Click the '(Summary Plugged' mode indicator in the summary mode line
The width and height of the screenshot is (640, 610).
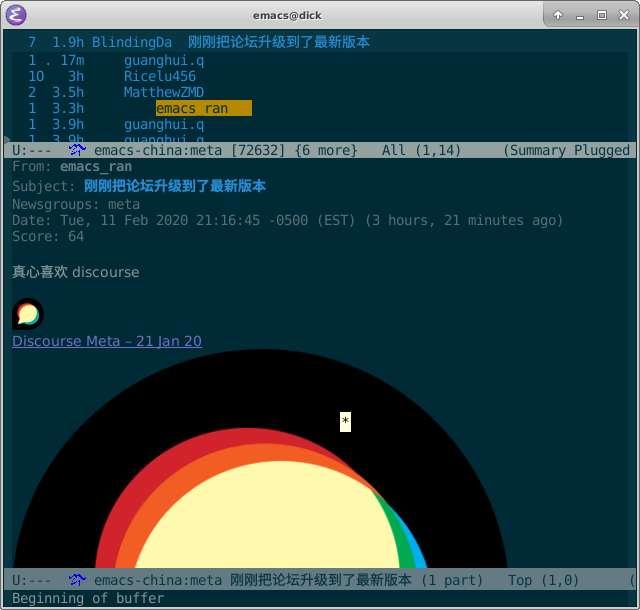[567, 150]
